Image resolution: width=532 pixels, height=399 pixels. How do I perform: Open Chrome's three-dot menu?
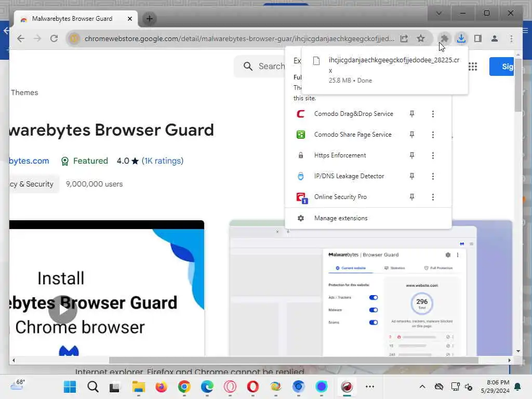pyautogui.click(x=511, y=38)
